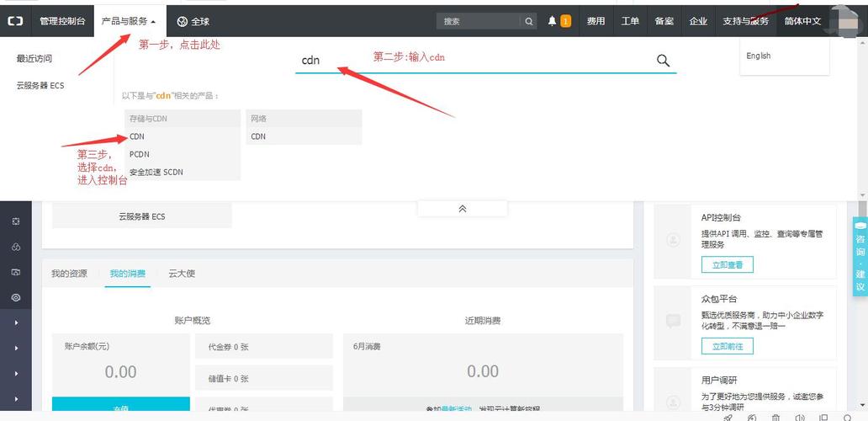Click the chat bubble icon beside 众包平台
868x421 pixels.
[673, 321]
